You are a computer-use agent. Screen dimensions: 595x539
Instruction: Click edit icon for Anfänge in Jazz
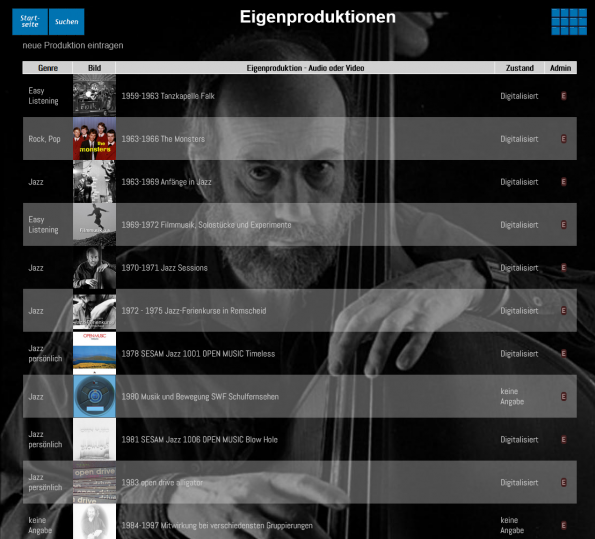coord(564,181)
